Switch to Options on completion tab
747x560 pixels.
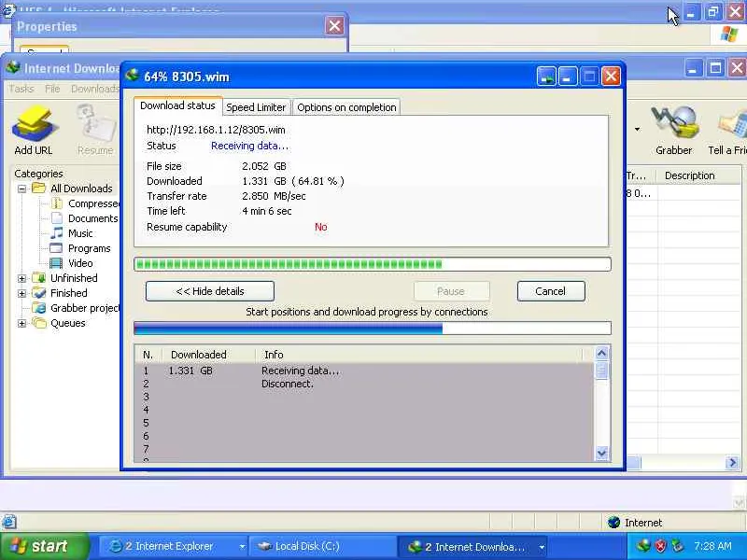click(x=346, y=107)
